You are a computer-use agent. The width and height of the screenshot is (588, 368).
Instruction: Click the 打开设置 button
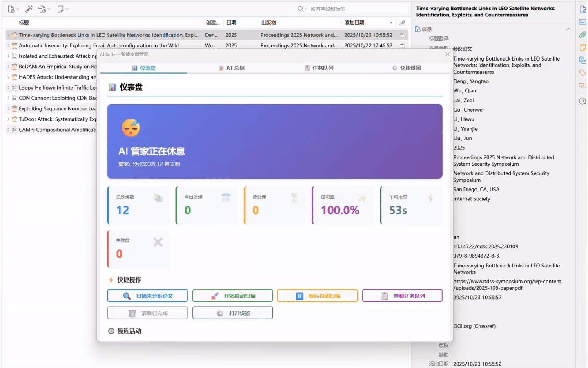232,313
